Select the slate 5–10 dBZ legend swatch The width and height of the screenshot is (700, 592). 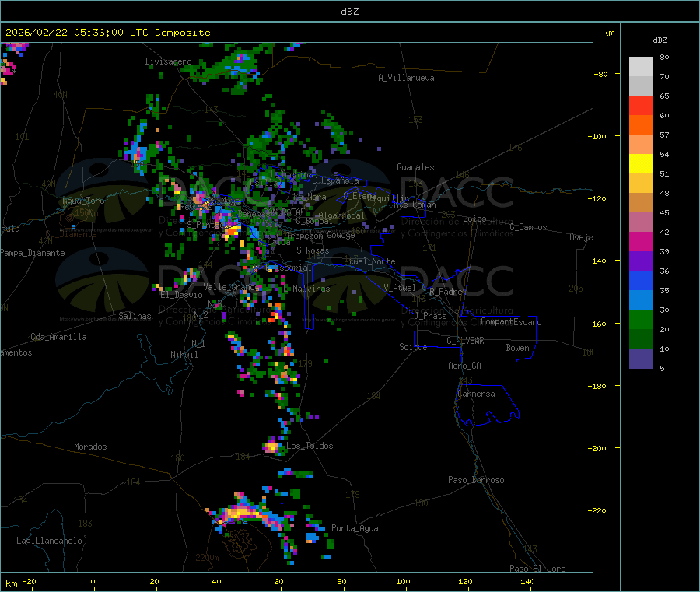tap(641, 359)
